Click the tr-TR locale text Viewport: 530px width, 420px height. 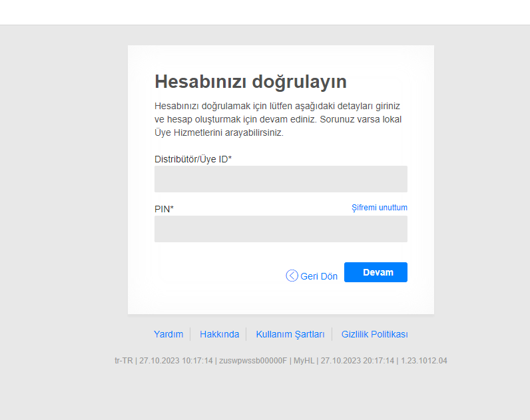coord(124,361)
